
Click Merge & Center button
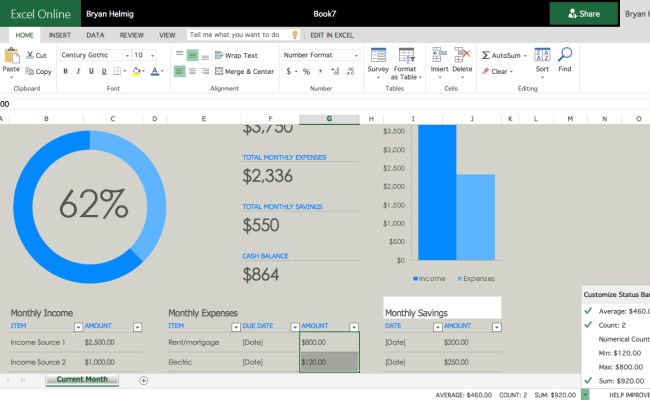[x=245, y=71]
